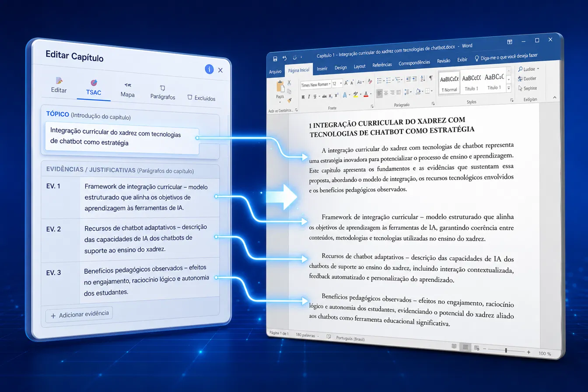
Task: Select Center paragraph alignment
Action: tap(386, 93)
